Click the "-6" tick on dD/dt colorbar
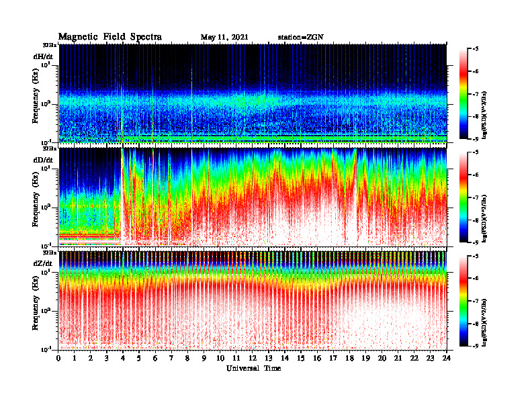Image resolution: width=532 pixels, height=411 pixels. click(x=475, y=175)
